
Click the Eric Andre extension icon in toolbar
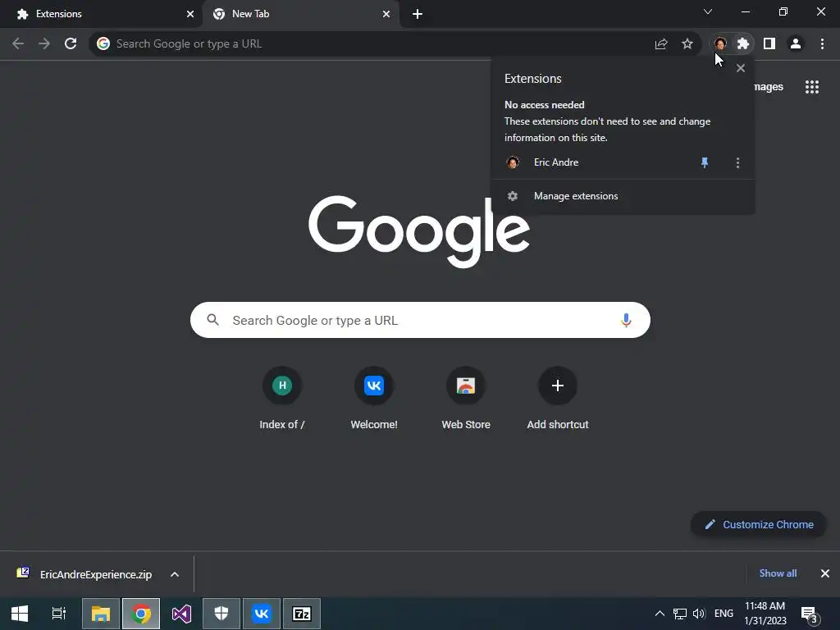click(720, 44)
